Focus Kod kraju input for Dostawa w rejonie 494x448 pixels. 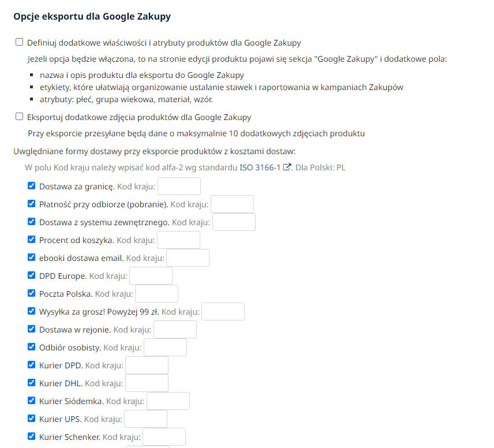[x=175, y=330]
